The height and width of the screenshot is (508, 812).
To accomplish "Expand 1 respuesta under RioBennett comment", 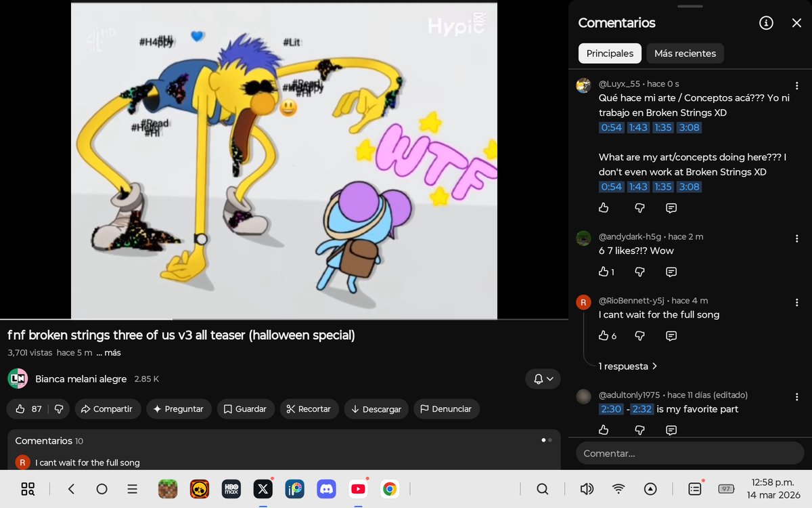I will point(628,366).
